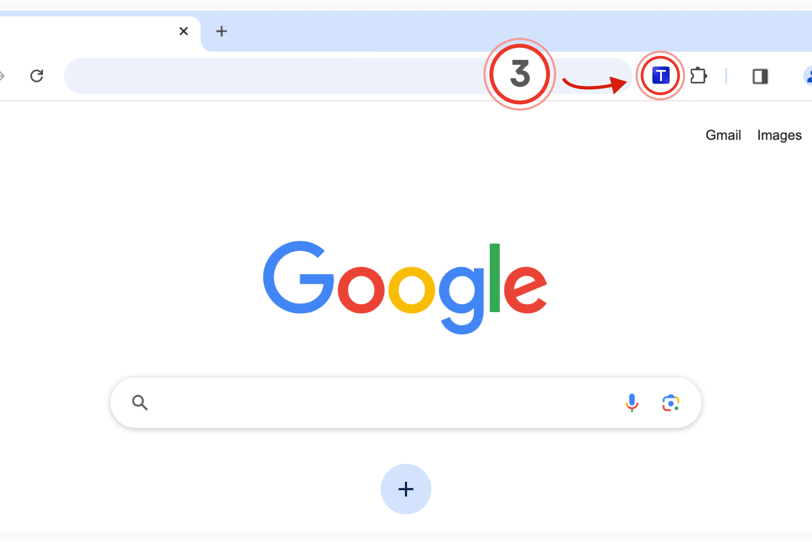Click the numbered step 3 circle marker
The height and width of the screenshot is (542, 812).
click(x=519, y=74)
